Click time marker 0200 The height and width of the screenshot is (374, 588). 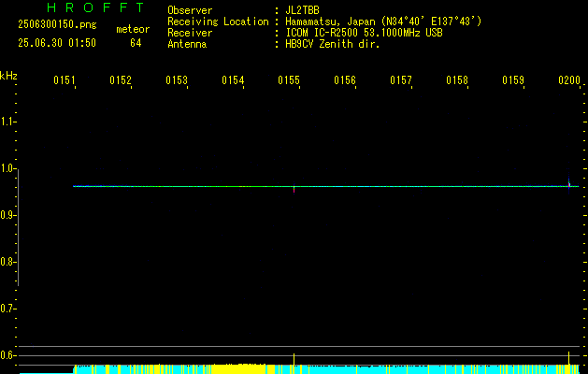(x=569, y=80)
